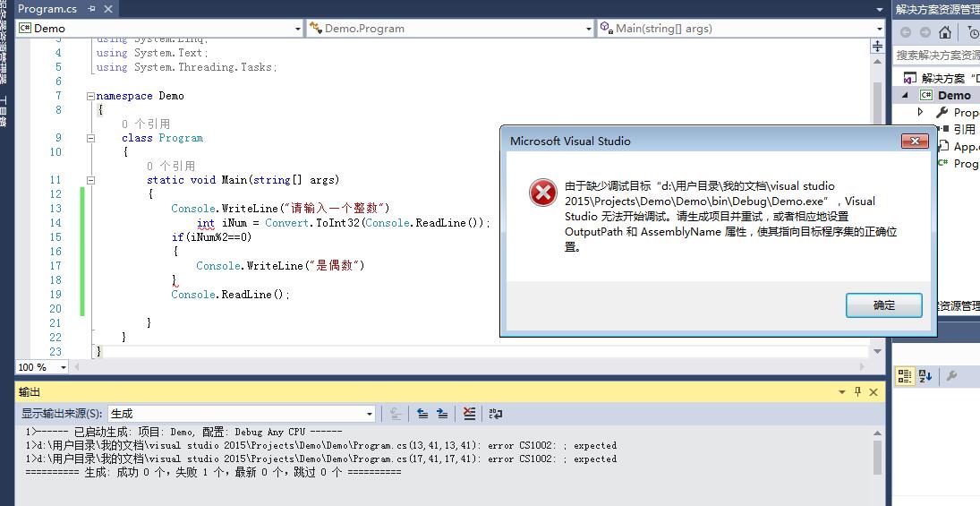Screen dimensions: 980x506
Task: Open the 显示输出来源 combo box showing 生成
Action: [242, 414]
